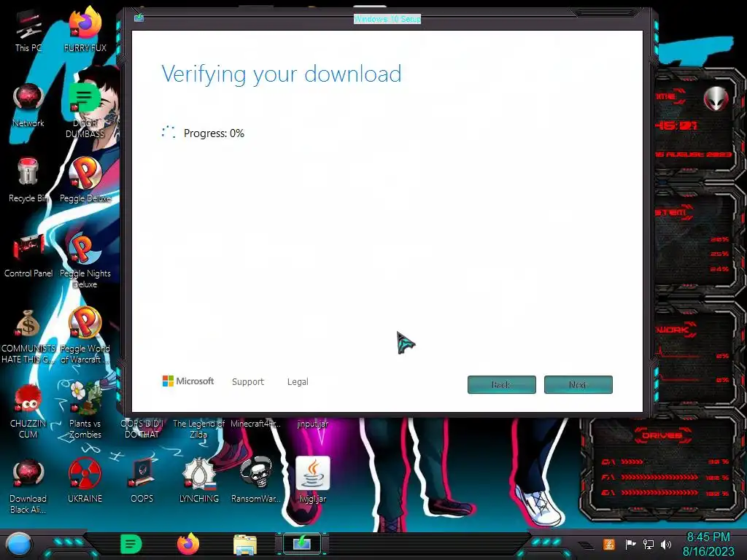This screenshot has width=747, height=560.
Task: Click the Windows 10 Setup title bar icon
Action: (x=139, y=17)
